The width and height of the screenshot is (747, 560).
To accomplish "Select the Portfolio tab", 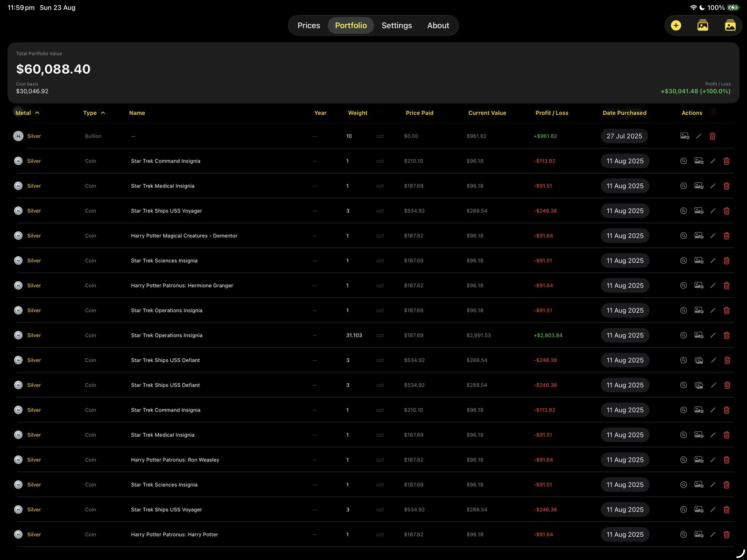I will (x=351, y=26).
